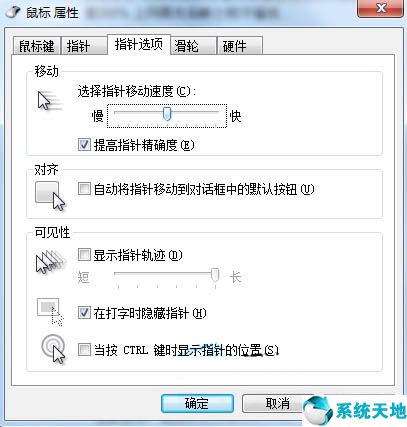Enable 显示指针轨迹 checkbox
This screenshot has width=407, height=427.
point(84,255)
